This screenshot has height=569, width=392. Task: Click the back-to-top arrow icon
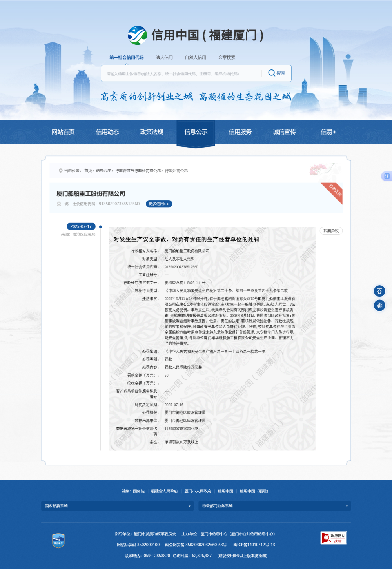click(x=379, y=291)
